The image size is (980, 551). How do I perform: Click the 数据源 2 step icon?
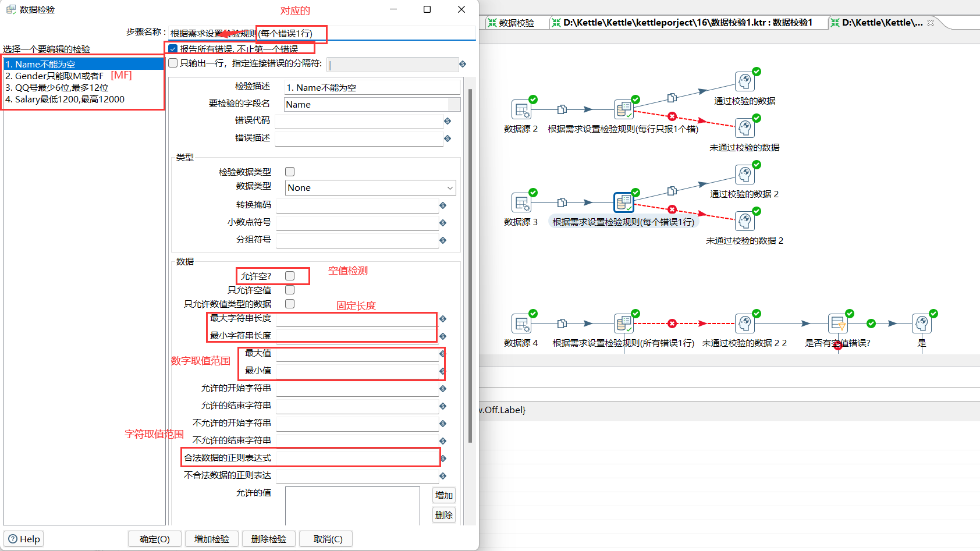(x=521, y=109)
